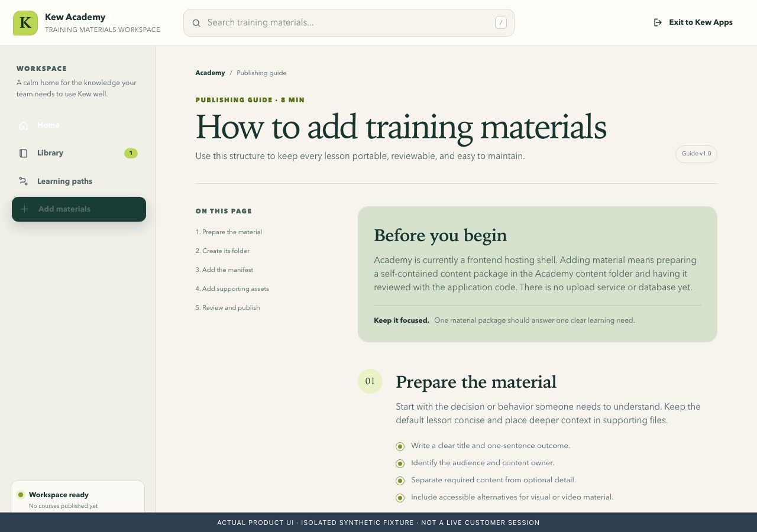Jump to '3. Add the manifest' section

224,270
